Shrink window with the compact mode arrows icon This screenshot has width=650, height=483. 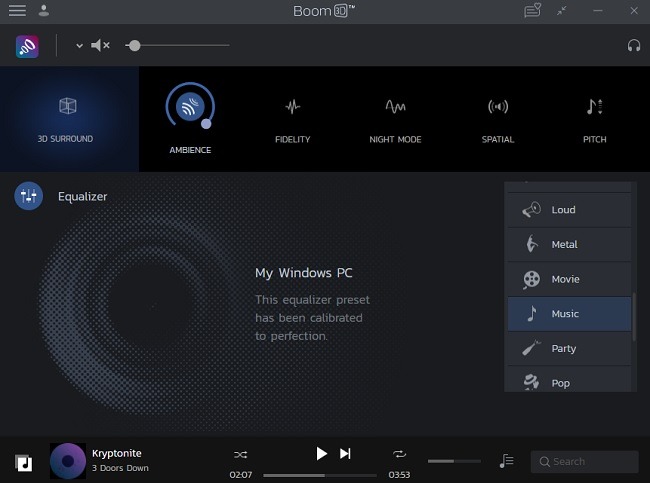(562, 11)
